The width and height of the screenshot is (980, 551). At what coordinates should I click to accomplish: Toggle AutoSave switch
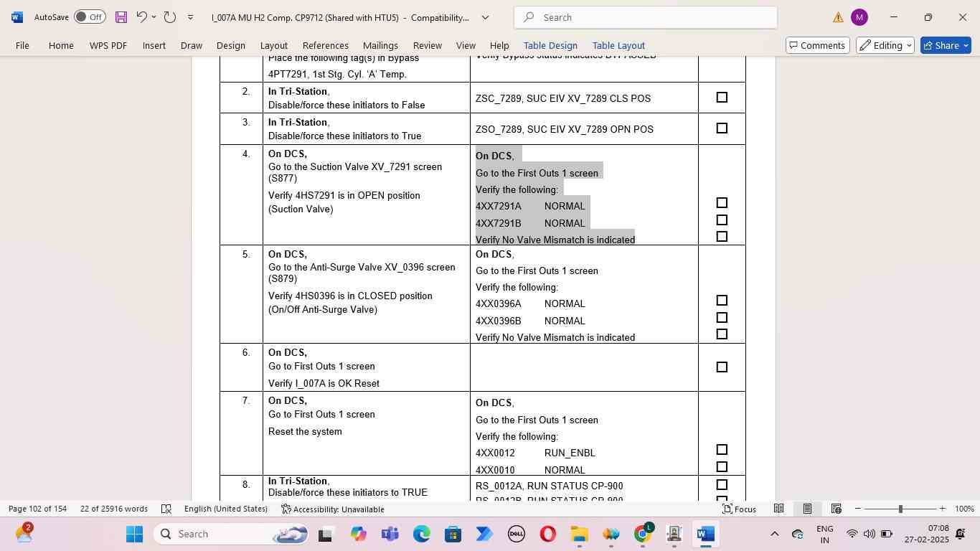[x=90, y=17]
